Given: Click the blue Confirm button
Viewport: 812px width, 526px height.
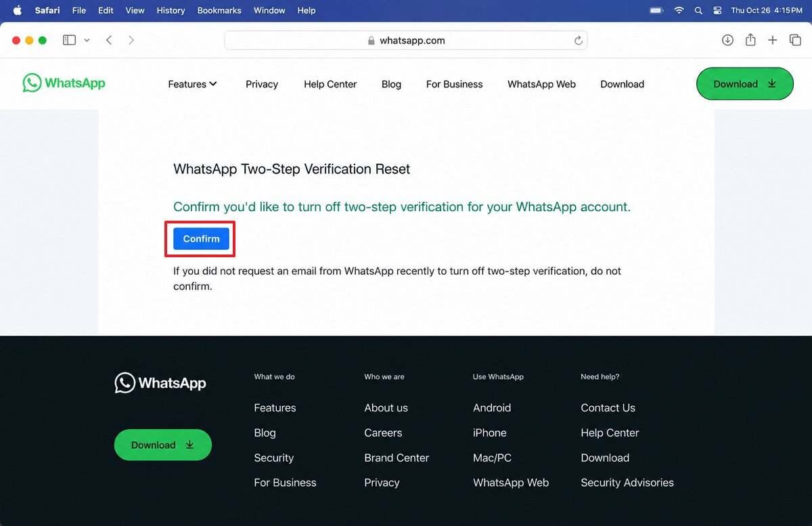Looking at the screenshot, I should [x=201, y=238].
